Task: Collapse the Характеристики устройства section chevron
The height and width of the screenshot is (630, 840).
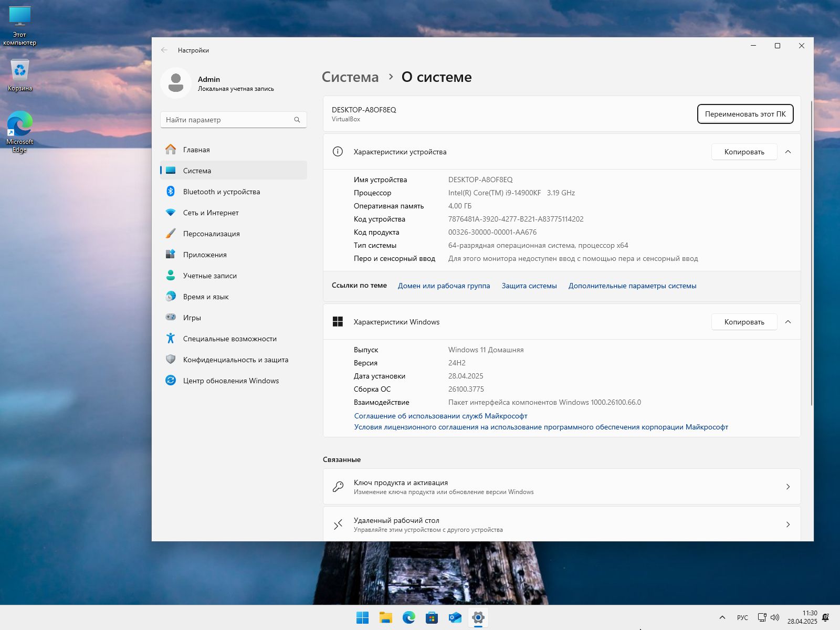Action: click(788, 152)
